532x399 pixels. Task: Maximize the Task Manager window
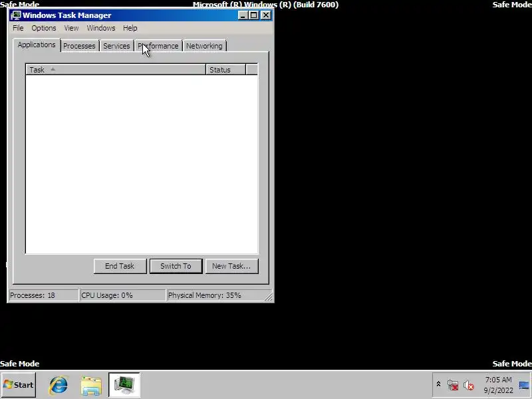pyautogui.click(x=253, y=15)
